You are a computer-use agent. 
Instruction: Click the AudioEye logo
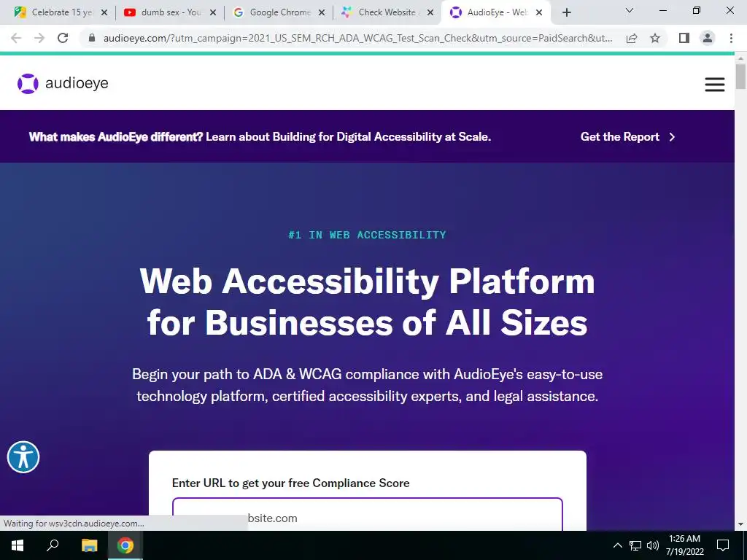tap(63, 83)
